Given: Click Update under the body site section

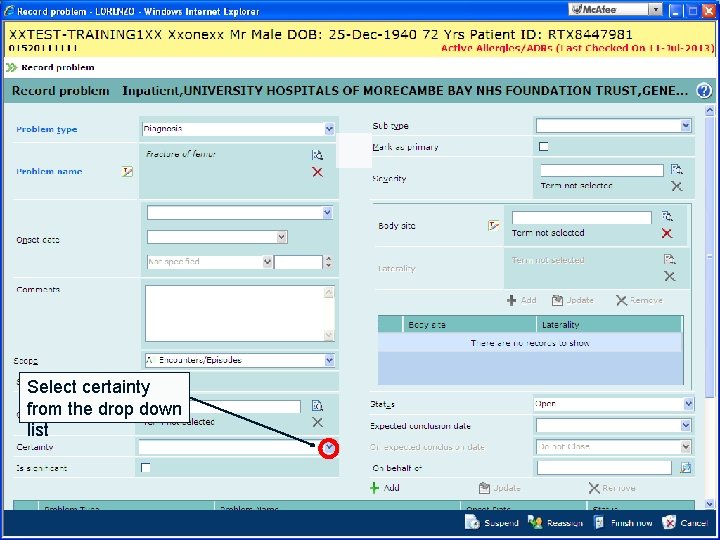Looking at the screenshot, I should (x=573, y=300).
